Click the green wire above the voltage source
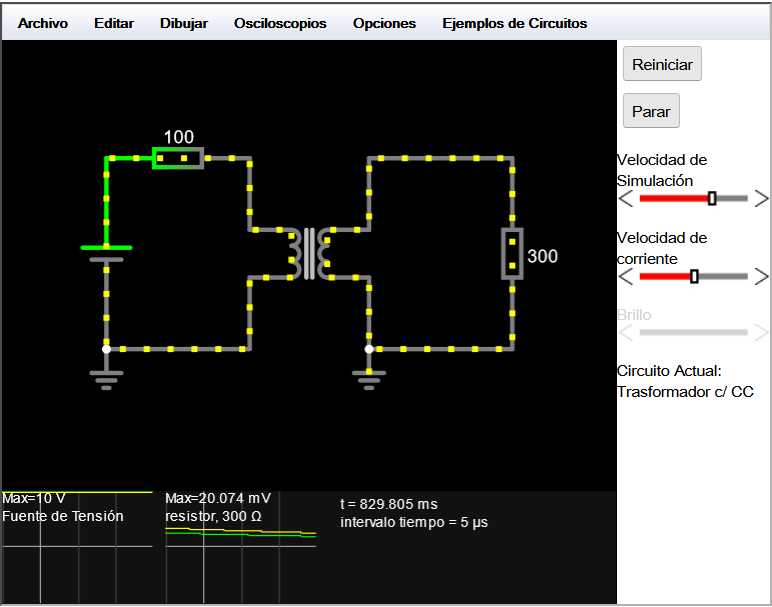The height and width of the screenshot is (607, 772). [x=106, y=202]
